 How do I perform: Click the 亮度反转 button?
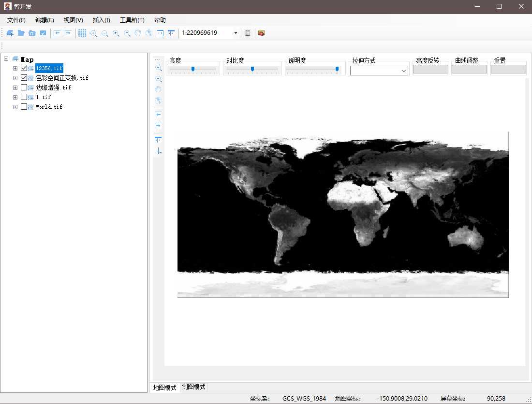pos(430,70)
